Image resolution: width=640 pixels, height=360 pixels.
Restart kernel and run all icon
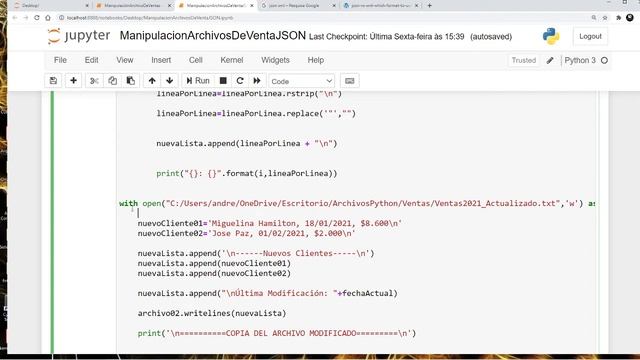pyautogui.click(x=257, y=81)
